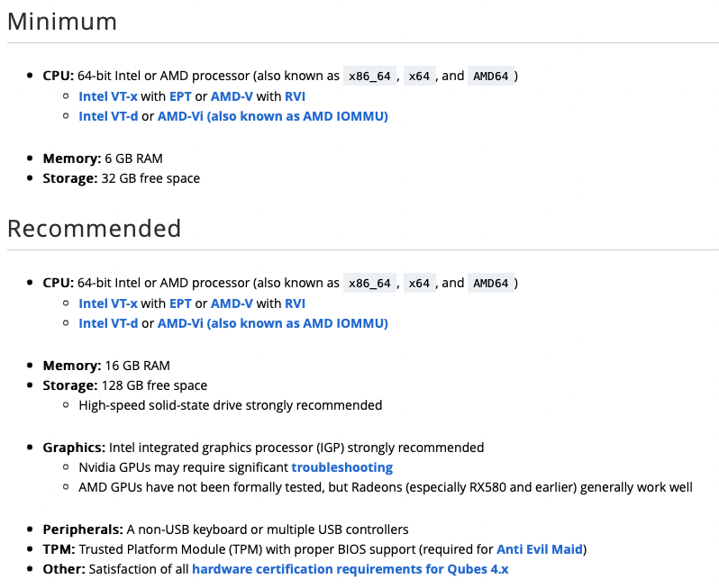Screen dimensions: 719x588
Task: Open the RVI link in the Recommended section
Action: [x=295, y=303]
